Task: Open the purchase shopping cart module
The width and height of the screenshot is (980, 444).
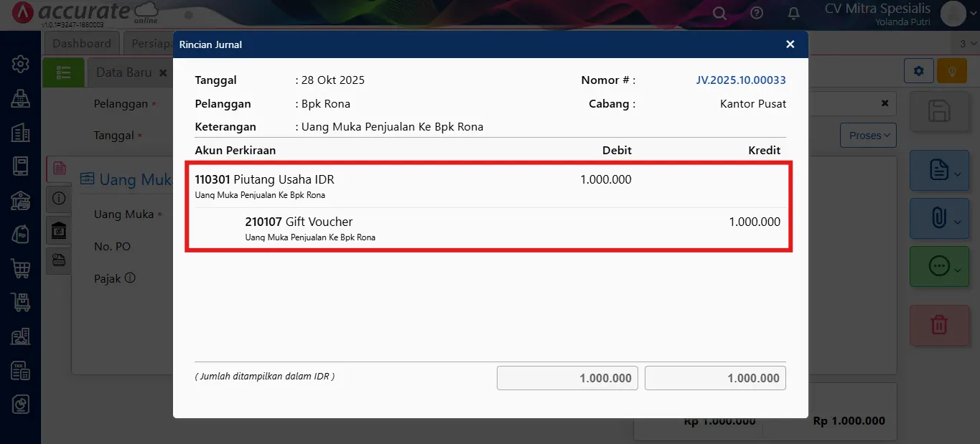Action: click(20, 268)
